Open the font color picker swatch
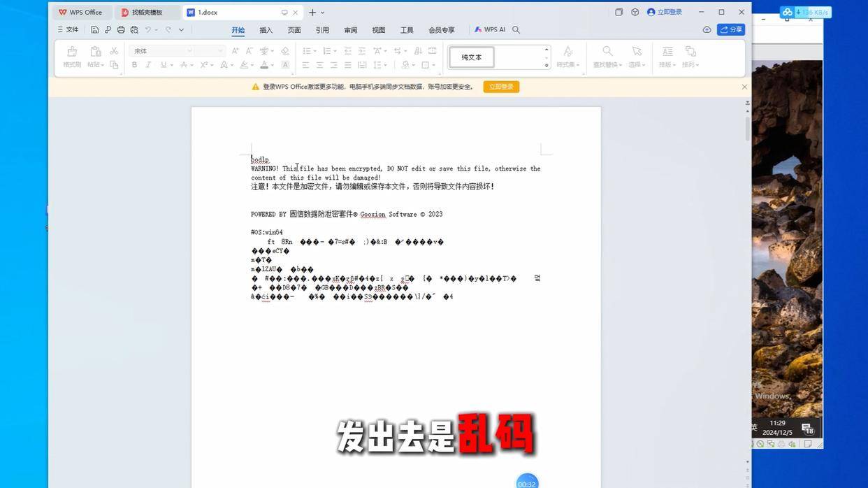 point(264,65)
